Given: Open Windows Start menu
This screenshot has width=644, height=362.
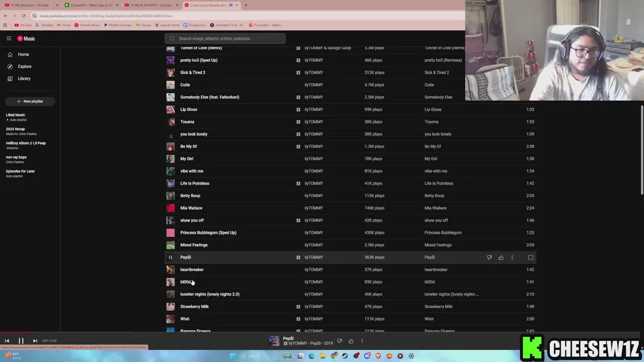Looking at the screenshot, I should click(x=233, y=356).
